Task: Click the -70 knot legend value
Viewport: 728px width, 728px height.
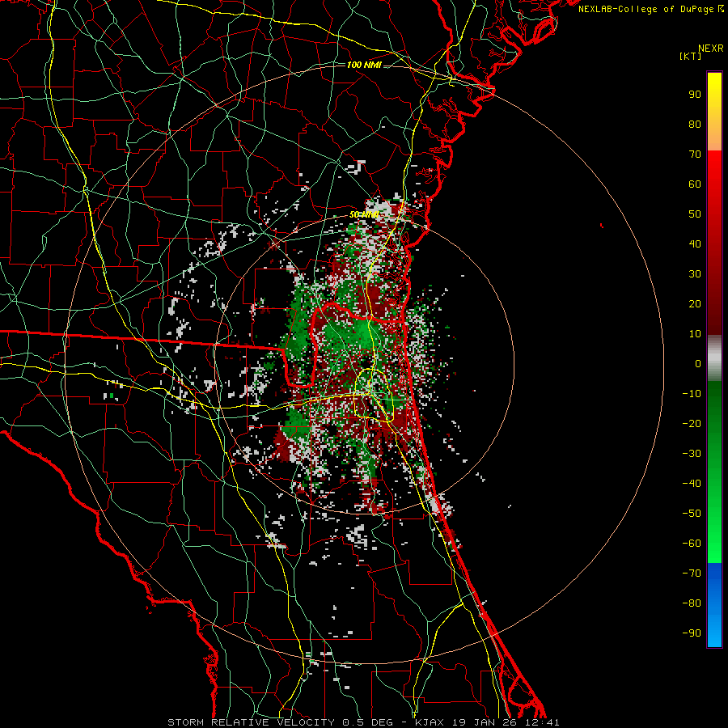Action: coord(692,574)
